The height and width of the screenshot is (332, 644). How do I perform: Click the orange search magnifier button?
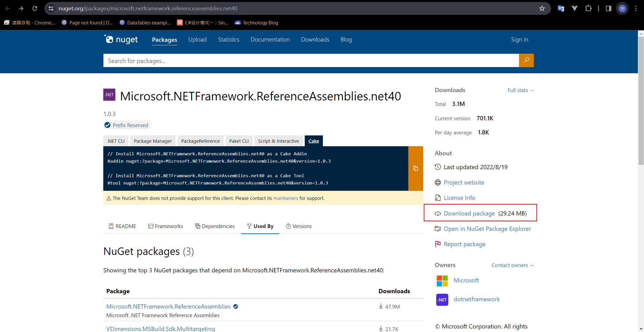tap(526, 60)
